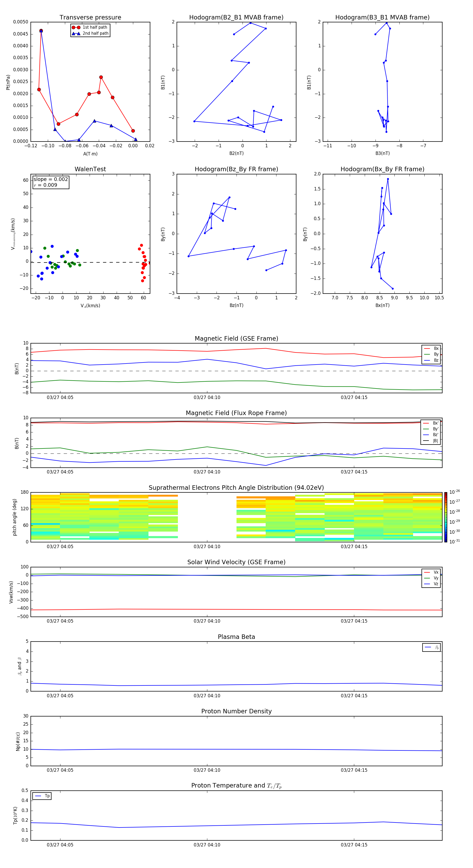Click the 10^-26 colorbar label

tap(455, 492)
